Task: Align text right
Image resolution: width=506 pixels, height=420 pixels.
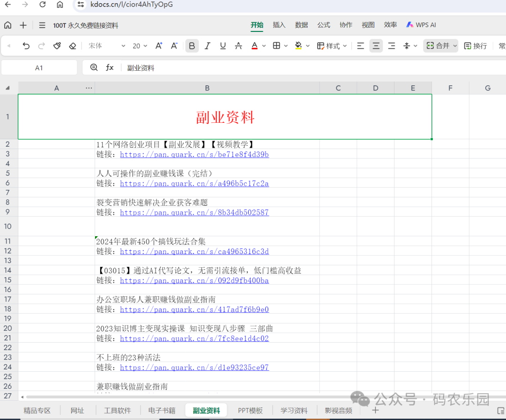Action: pyautogui.click(x=391, y=46)
